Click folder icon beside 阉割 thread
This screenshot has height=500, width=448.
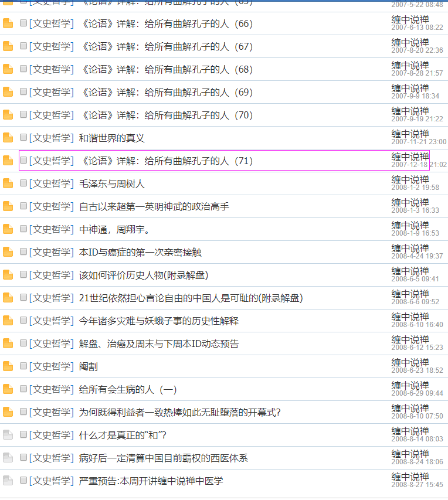(x=8, y=366)
